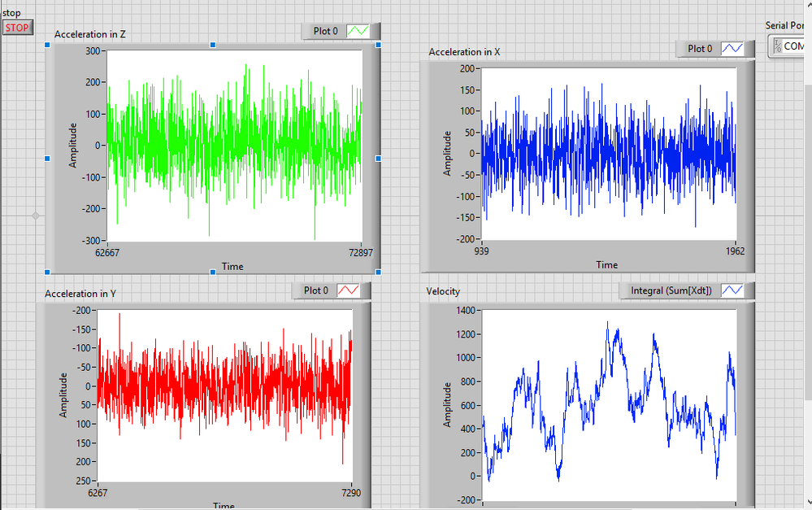Click the green Acceleration in Z plot area

coord(235,146)
